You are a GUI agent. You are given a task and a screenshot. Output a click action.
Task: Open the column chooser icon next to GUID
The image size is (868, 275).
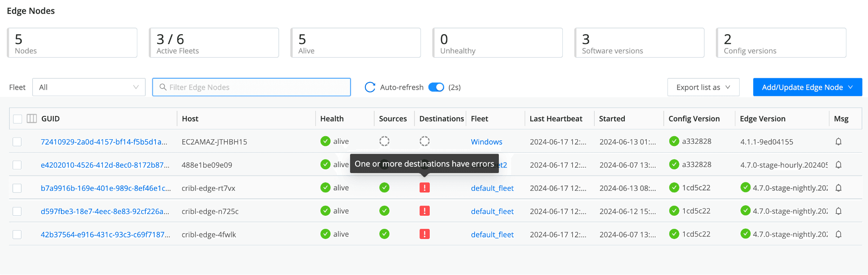pos(32,119)
